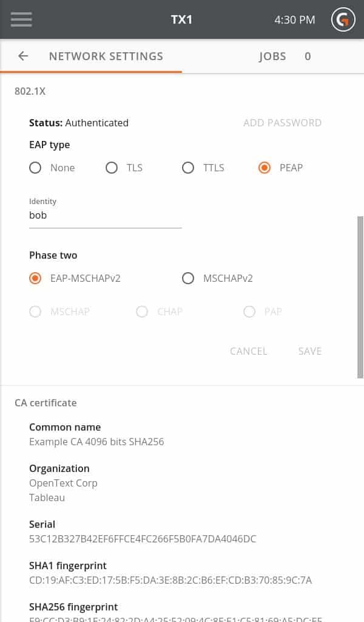
Task: Click the round G logo icon
Action: pyautogui.click(x=343, y=20)
